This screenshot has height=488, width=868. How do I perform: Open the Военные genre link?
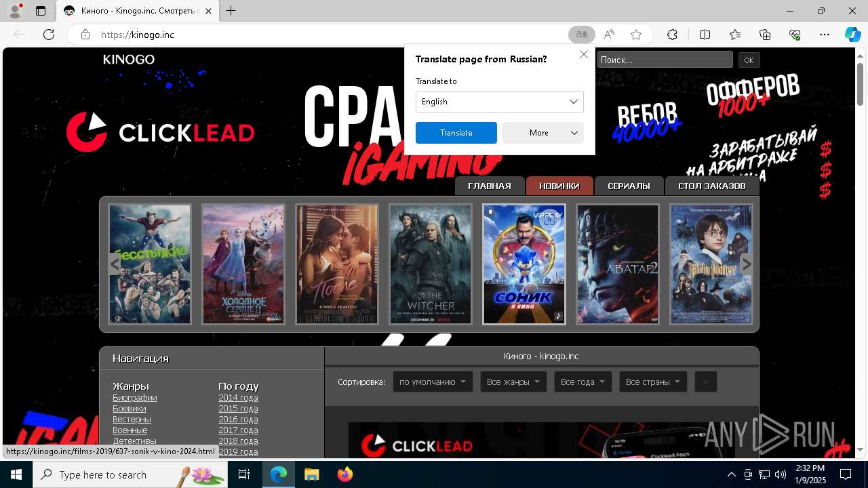pyautogui.click(x=130, y=430)
